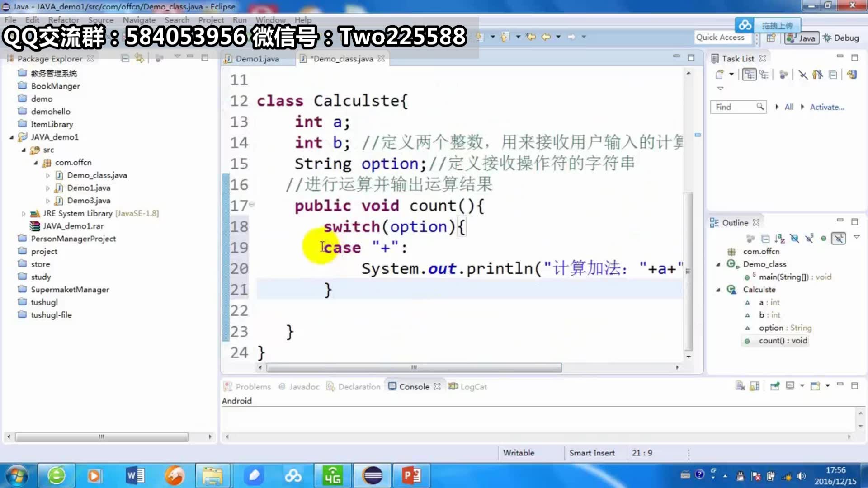Click the Sort alphabetically icon in Outline
The width and height of the screenshot is (868, 488).
779,238
